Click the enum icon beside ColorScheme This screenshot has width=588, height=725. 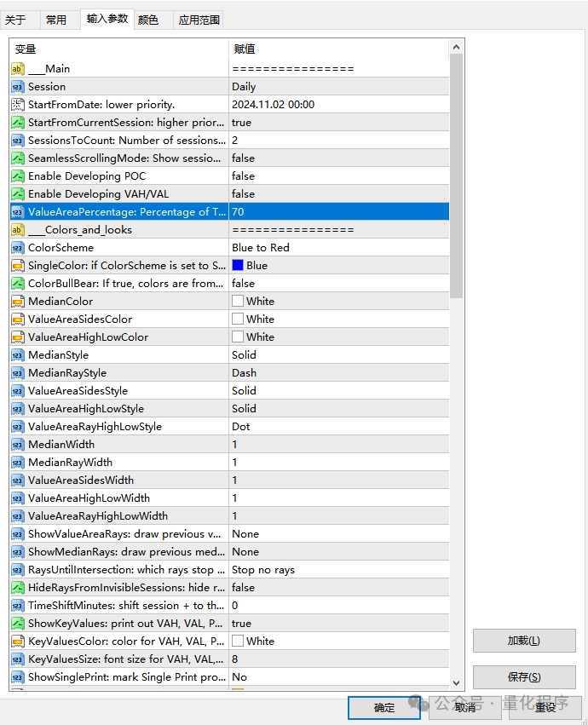[x=18, y=248]
